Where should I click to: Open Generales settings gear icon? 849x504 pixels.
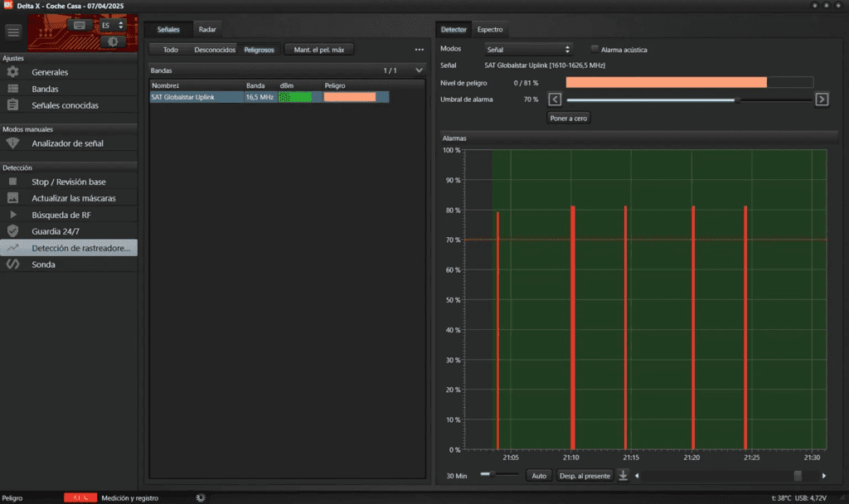pos(12,72)
